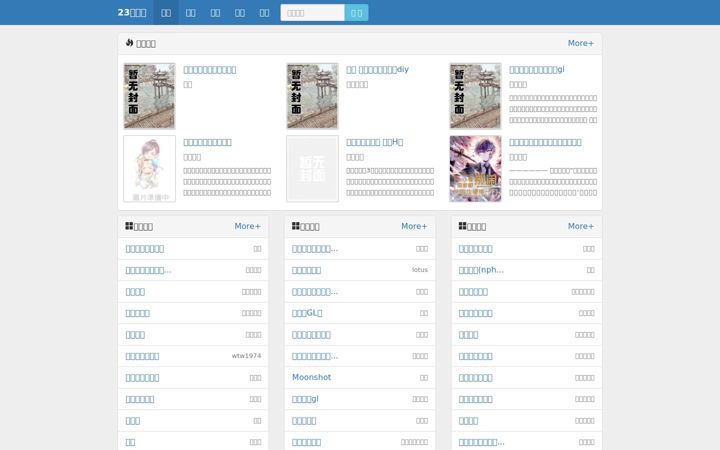Open More+ in the flame-icon featured section
Viewport: 720px width, 450px height.
580,43
